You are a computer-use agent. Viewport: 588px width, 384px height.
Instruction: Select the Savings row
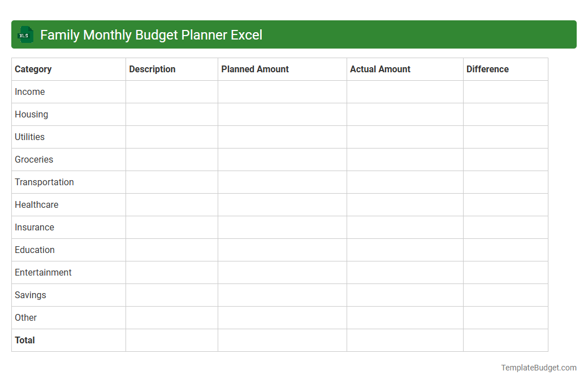[30, 295]
